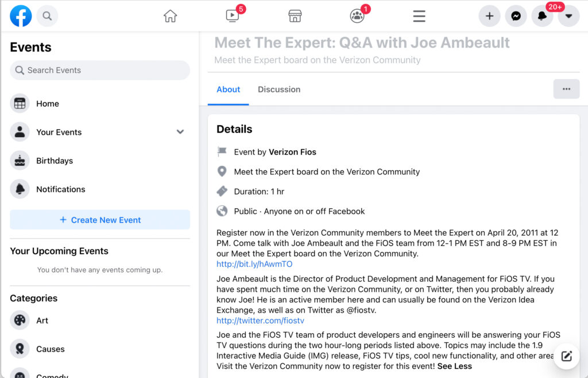Click the Verizon Fios host name
588x378 pixels.
[x=292, y=152]
